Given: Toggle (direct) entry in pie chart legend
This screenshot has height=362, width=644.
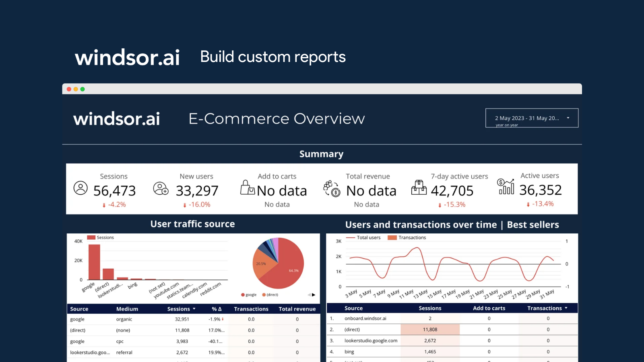Looking at the screenshot, I should tap(270, 295).
